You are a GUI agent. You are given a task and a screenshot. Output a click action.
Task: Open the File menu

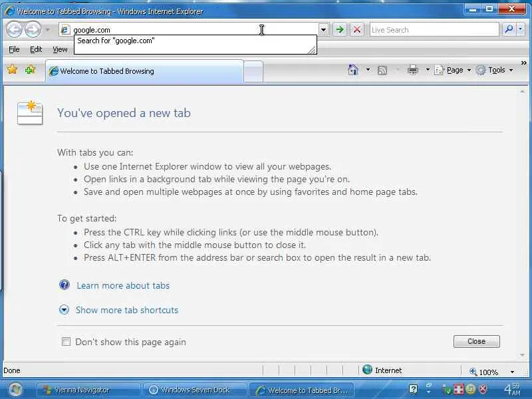point(14,49)
